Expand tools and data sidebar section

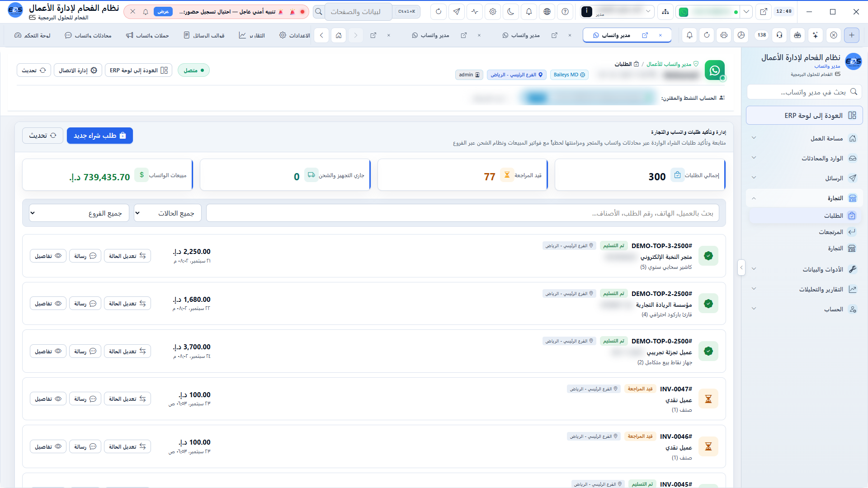point(804,269)
